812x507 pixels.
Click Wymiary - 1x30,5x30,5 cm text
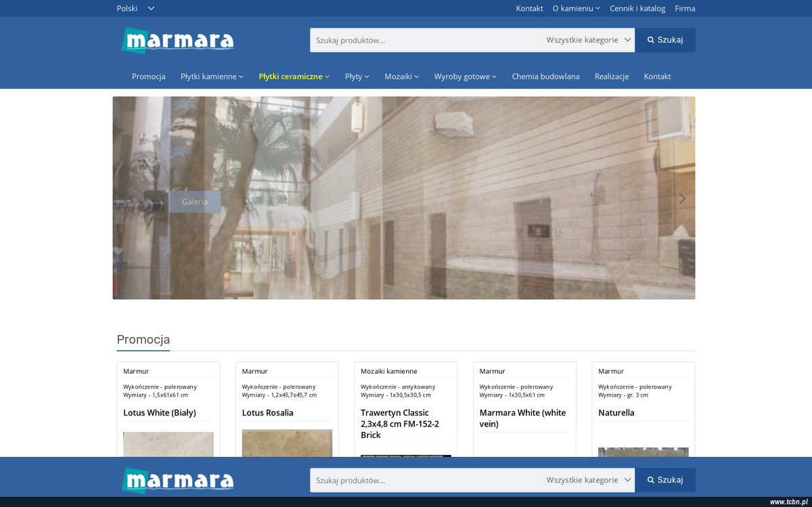click(x=396, y=395)
